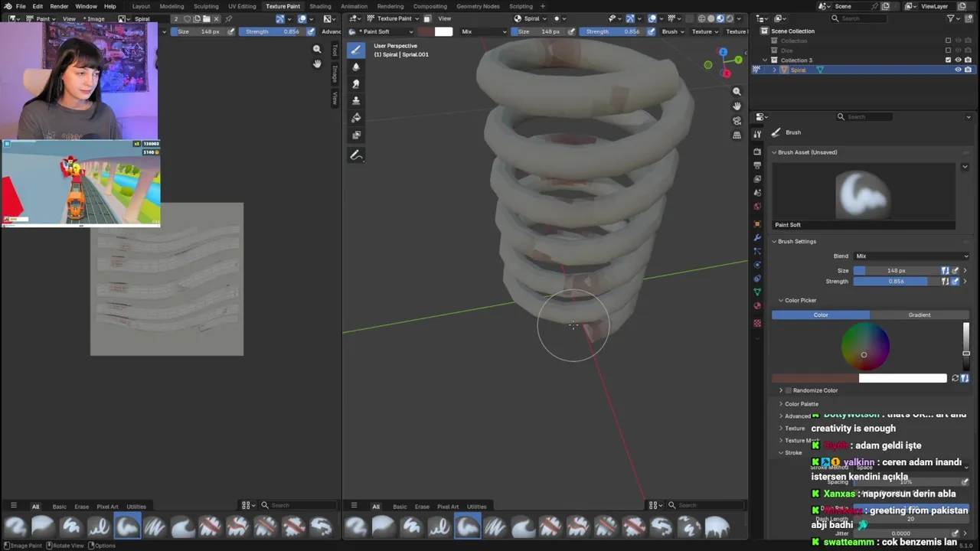
Task: Select the Annotate tool in viewport toolbar
Action: pyautogui.click(x=356, y=155)
